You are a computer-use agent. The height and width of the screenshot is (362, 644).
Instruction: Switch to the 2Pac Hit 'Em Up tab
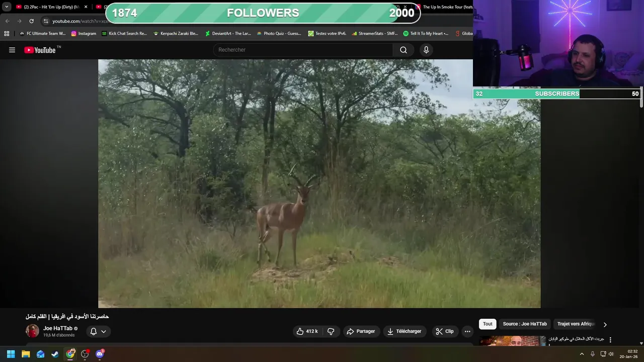(49, 7)
